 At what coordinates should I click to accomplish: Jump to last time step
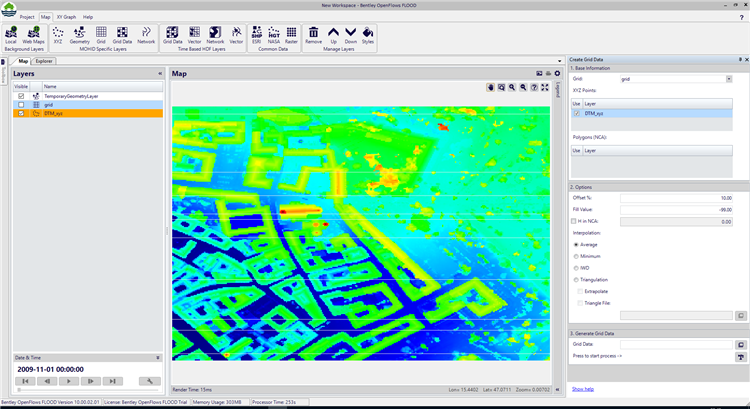(112, 381)
